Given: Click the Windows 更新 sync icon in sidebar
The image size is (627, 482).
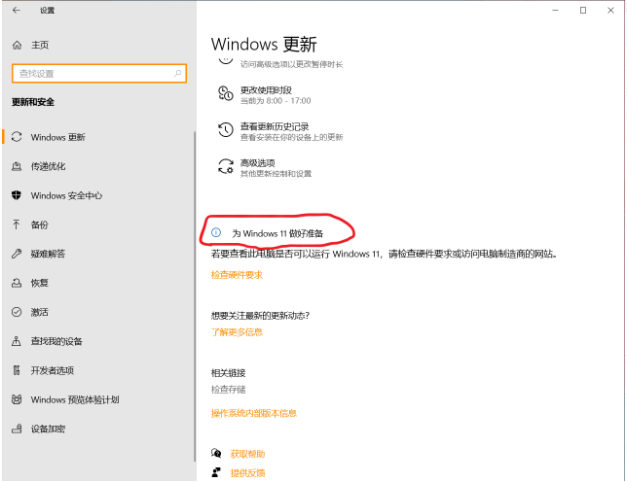Looking at the screenshot, I should (x=17, y=137).
